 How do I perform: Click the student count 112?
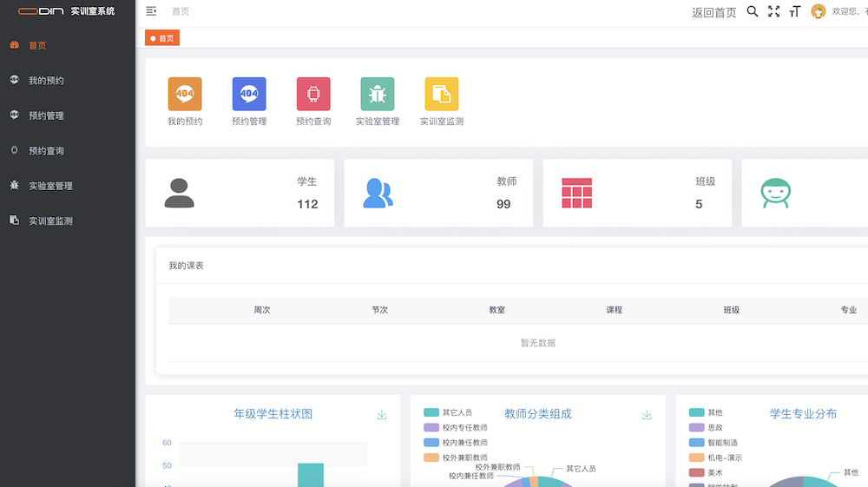point(308,204)
